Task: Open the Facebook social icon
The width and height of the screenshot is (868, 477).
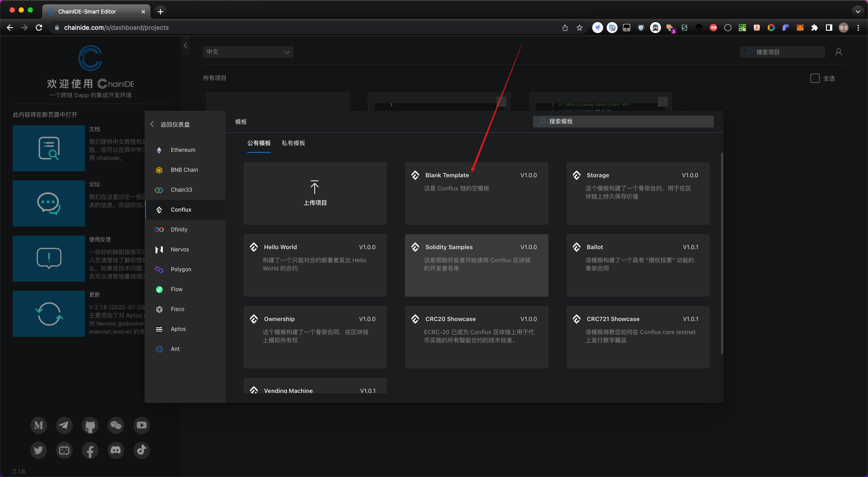Action: [90, 450]
